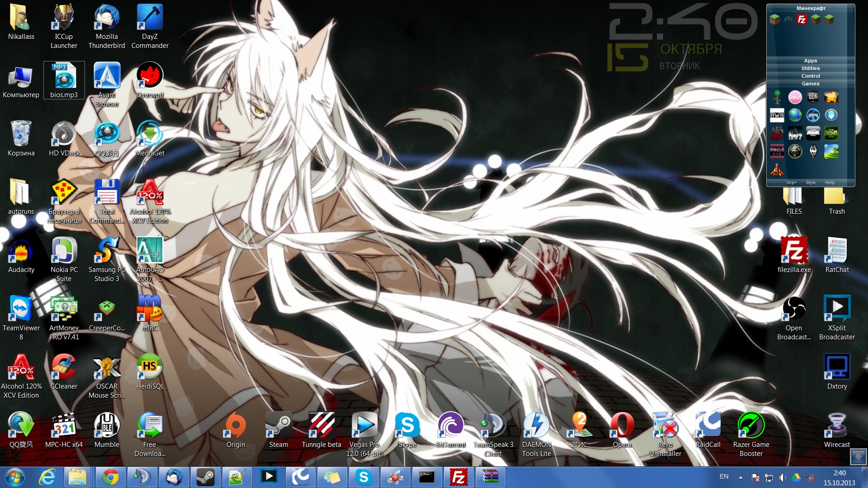
Task: Launch Revo Uninstaller from the desktop
Action: click(665, 434)
